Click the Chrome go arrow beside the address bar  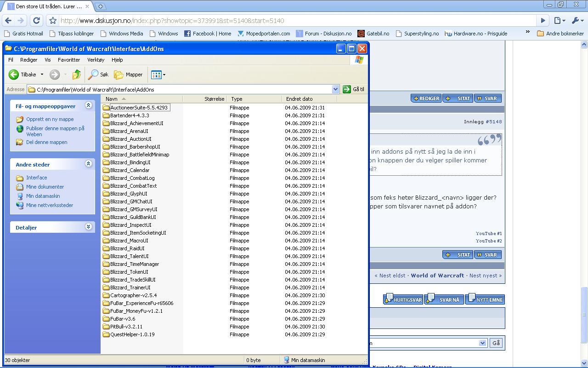[x=543, y=21]
